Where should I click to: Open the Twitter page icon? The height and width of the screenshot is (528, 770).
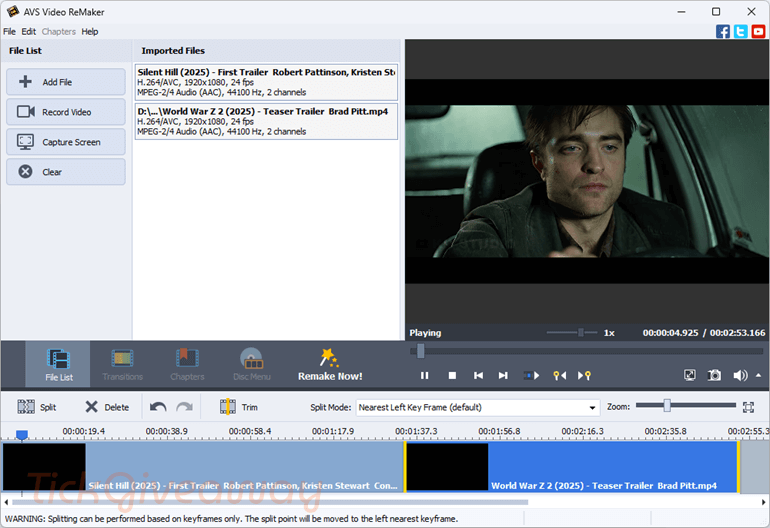[741, 31]
